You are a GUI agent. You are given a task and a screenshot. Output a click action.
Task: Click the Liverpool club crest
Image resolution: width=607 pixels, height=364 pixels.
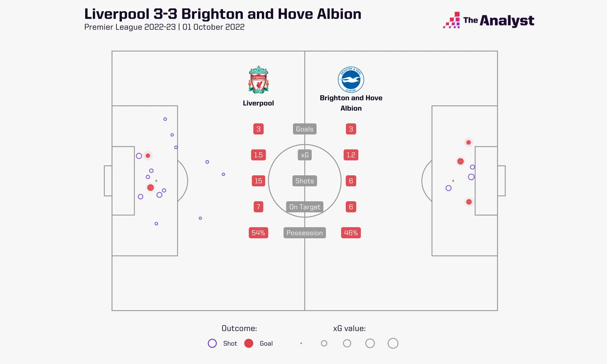click(x=258, y=80)
